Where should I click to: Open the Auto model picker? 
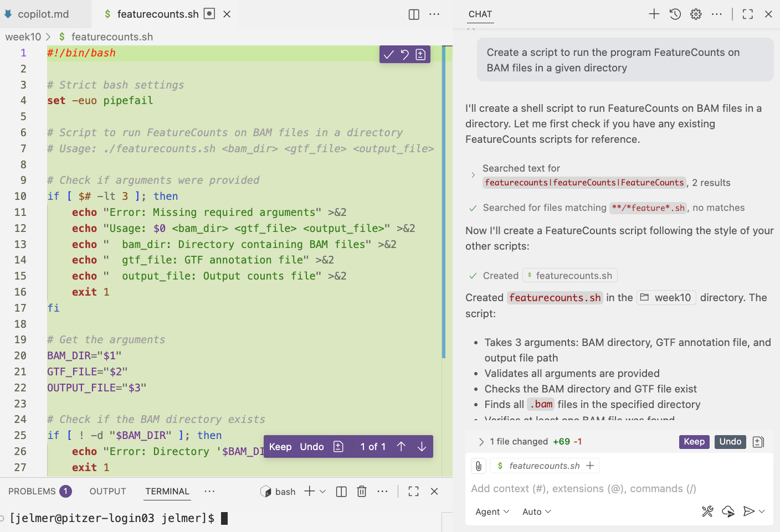(535, 512)
